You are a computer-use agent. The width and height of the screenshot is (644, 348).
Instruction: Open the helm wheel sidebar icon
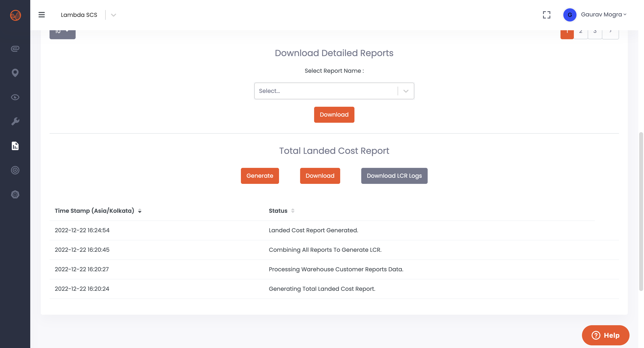tap(15, 195)
